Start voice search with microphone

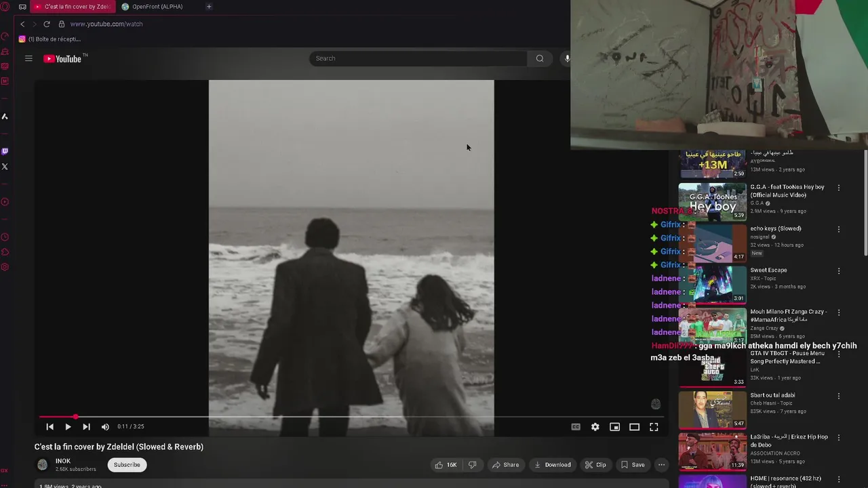(567, 58)
